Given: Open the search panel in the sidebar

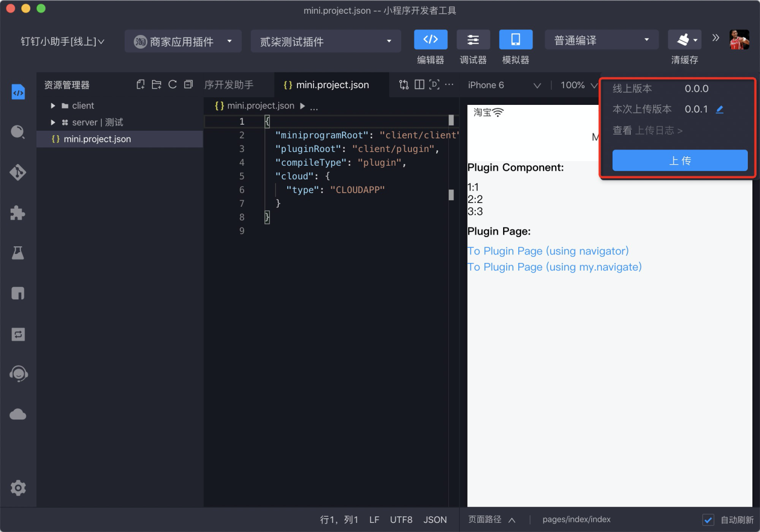Looking at the screenshot, I should pyautogui.click(x=18, y=132).
